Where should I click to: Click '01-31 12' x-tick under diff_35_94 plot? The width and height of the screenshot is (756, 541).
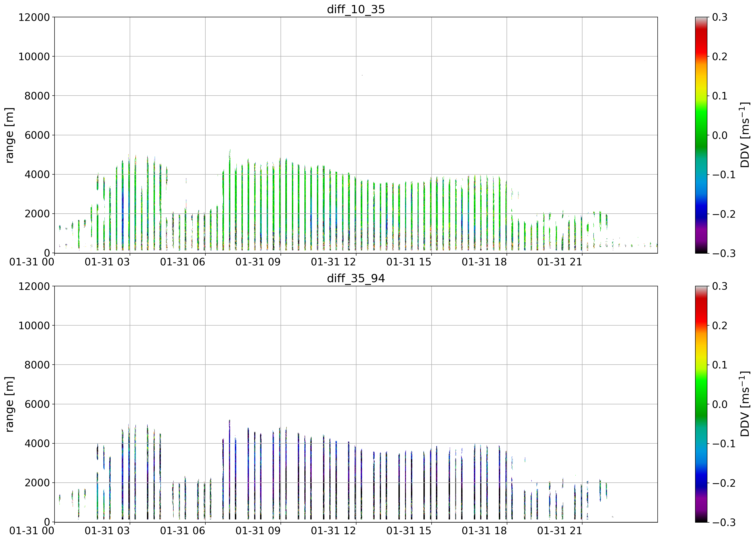click(x=333, y=531)
